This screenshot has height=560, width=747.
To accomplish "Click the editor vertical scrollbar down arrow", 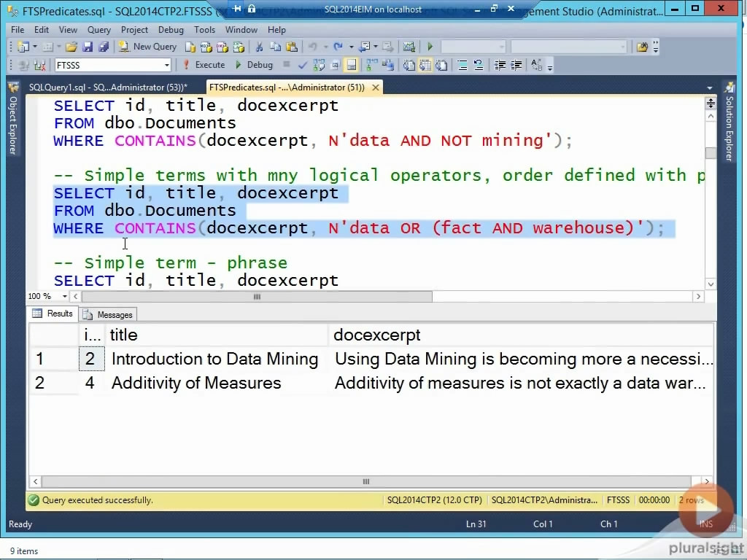I will tap(711, 284).
